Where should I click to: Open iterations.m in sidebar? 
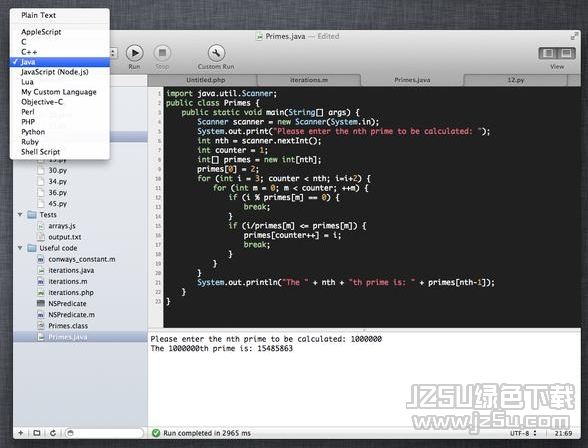click(68, 282)
